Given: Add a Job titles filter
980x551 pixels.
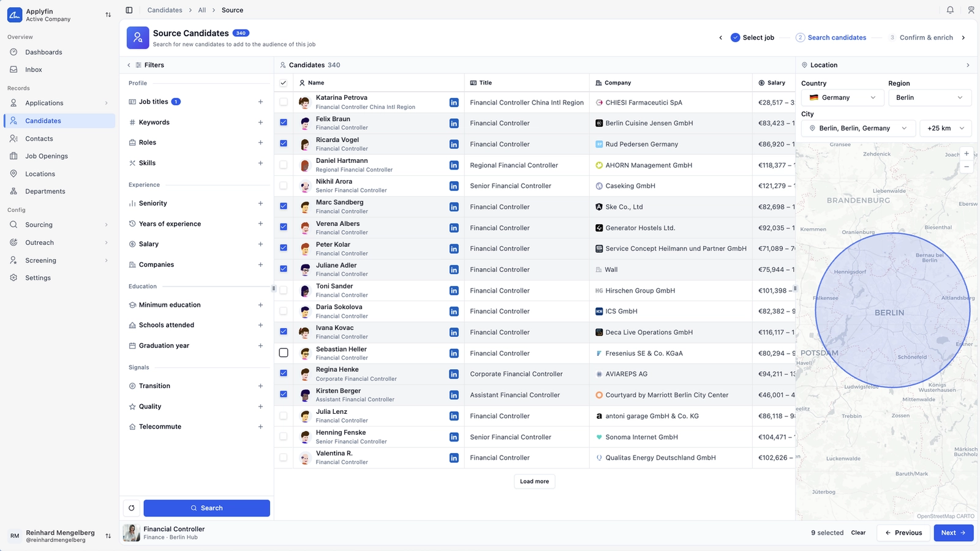Looking at the screenshot, I should point(260,102).
